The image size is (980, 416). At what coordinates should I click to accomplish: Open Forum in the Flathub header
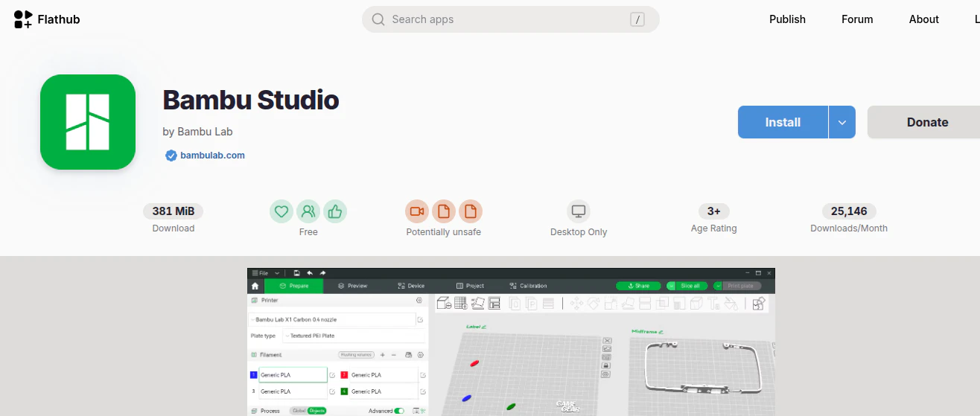tap(857, 19)
